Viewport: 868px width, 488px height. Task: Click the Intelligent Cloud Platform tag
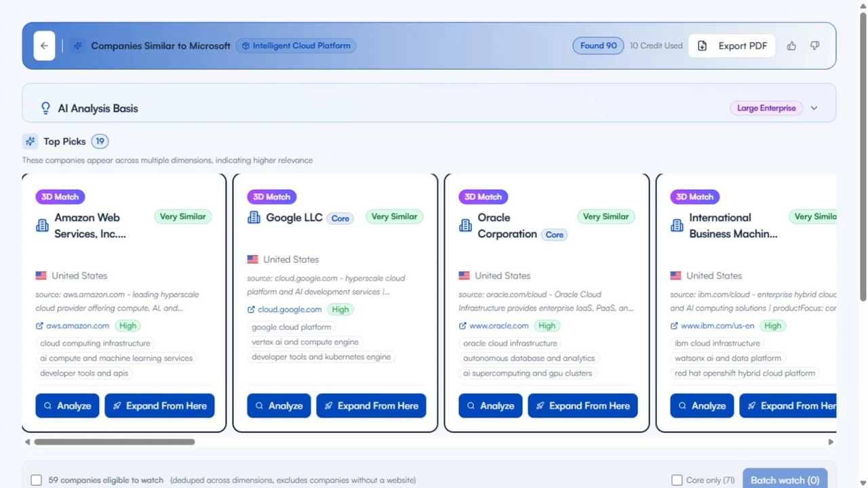pos(296,46)
